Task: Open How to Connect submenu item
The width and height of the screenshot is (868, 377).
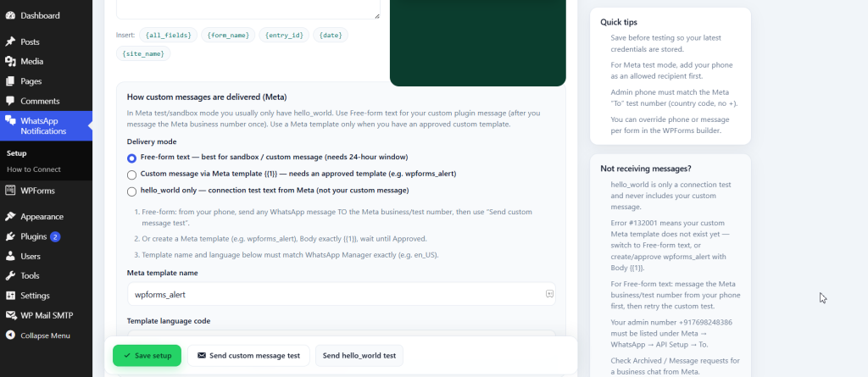Action: (34, 169)
